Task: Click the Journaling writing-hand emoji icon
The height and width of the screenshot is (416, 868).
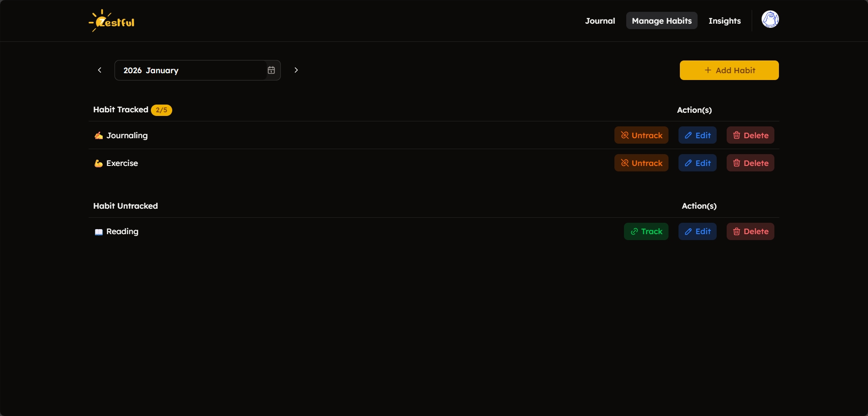Action: tap(99, 135)
